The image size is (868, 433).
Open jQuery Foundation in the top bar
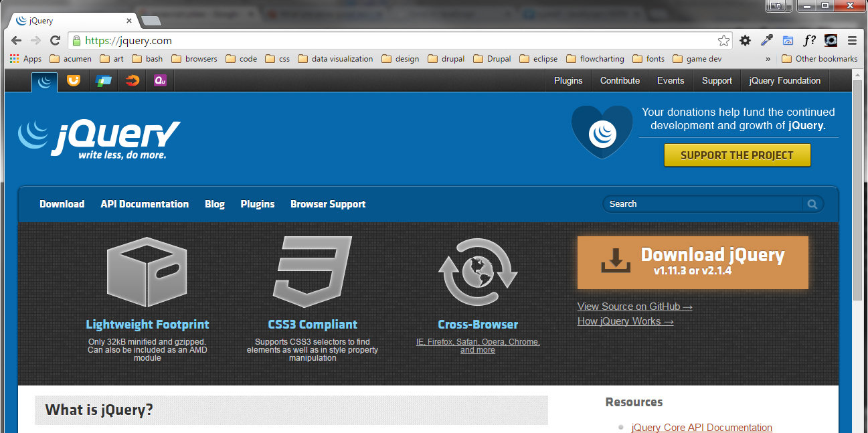coord(784,80)
